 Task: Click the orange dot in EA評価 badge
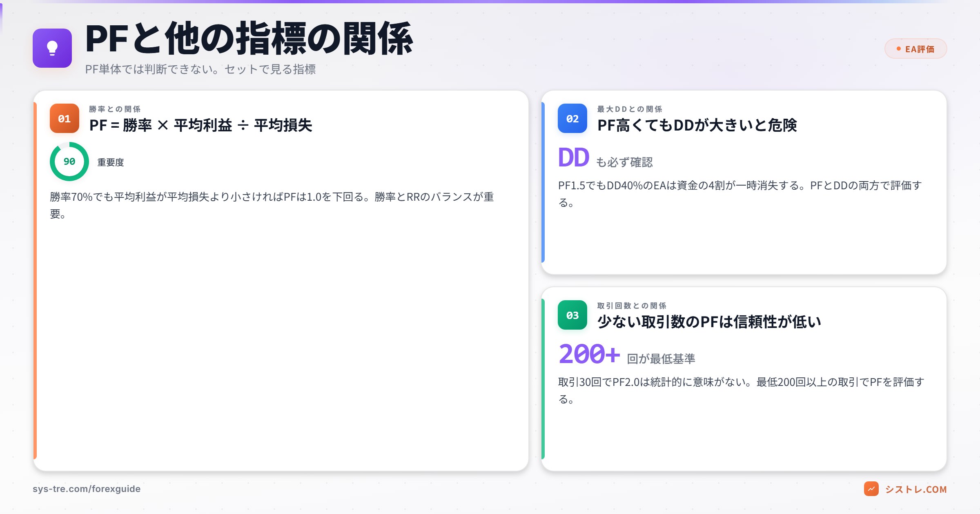[x=898, y=48]
